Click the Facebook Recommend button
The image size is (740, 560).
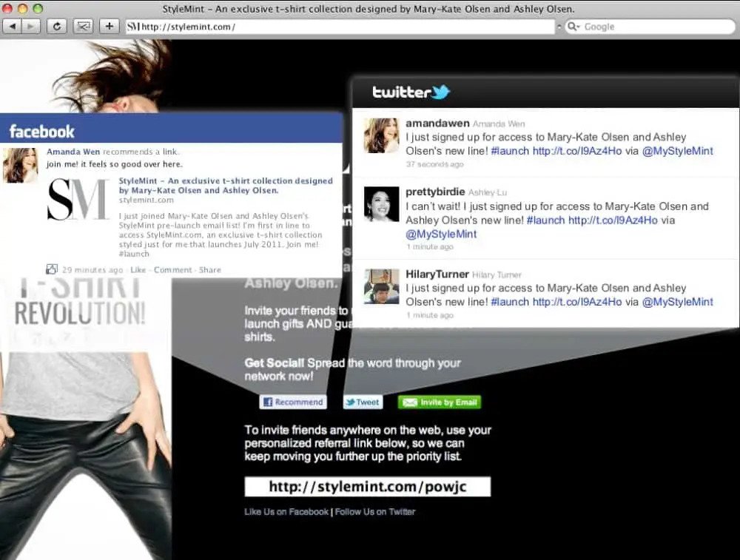tap(293, 402)
